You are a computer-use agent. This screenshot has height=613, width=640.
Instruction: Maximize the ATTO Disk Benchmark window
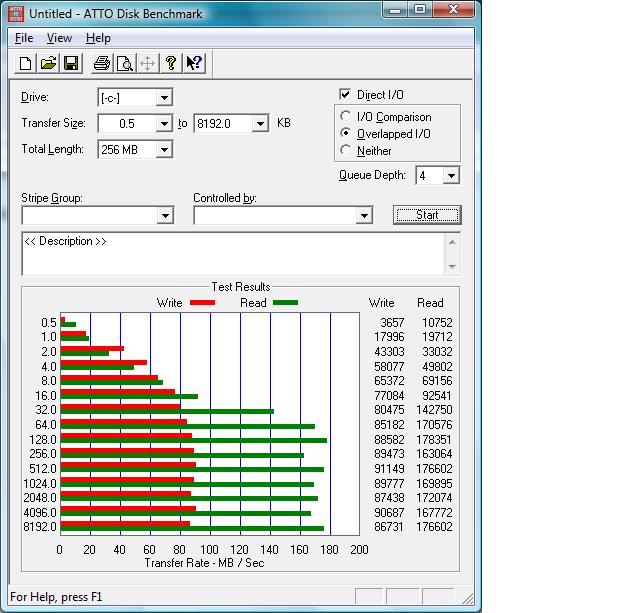click(420, 9)
